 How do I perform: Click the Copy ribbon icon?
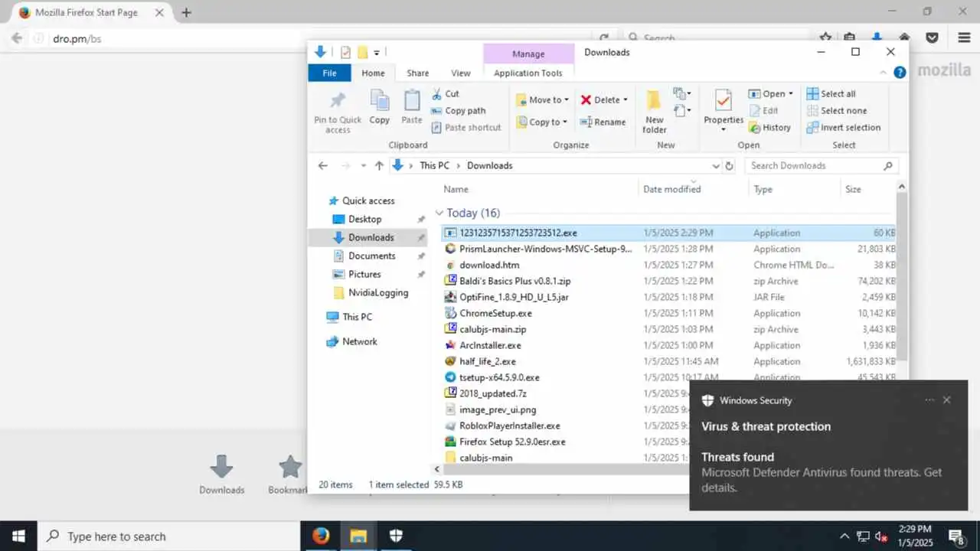(380, 101)
